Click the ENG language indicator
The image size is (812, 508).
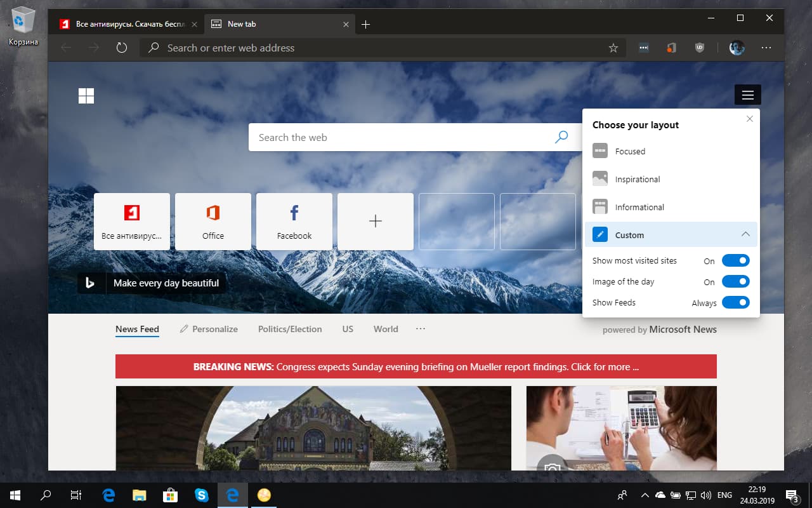(724, 495)
